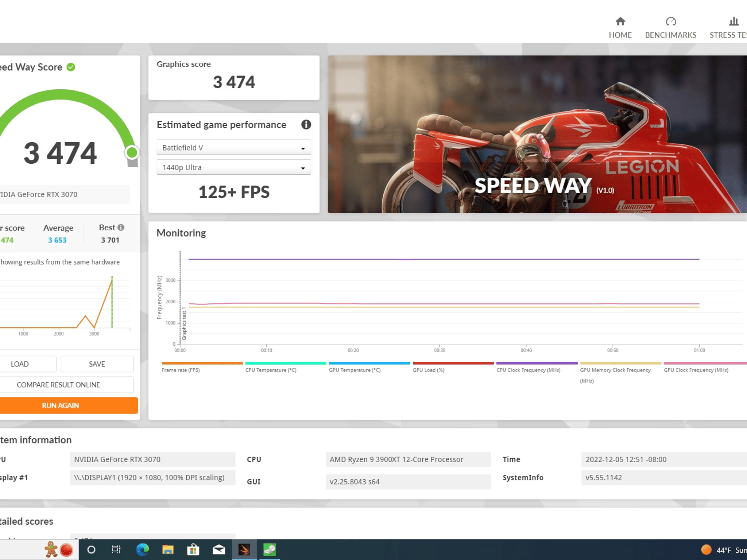Click the Time value 2022-12-05 12:51
747x560 pixels.
664,459
